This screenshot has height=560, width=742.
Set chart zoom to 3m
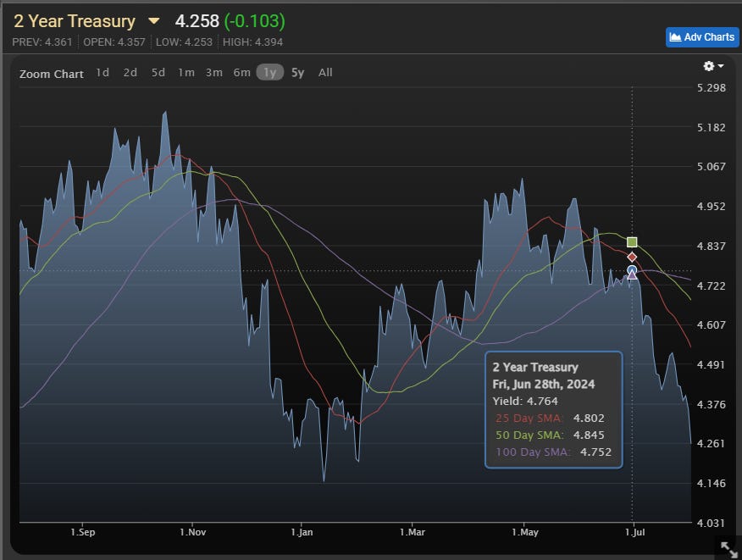click(x=214, y=72)
